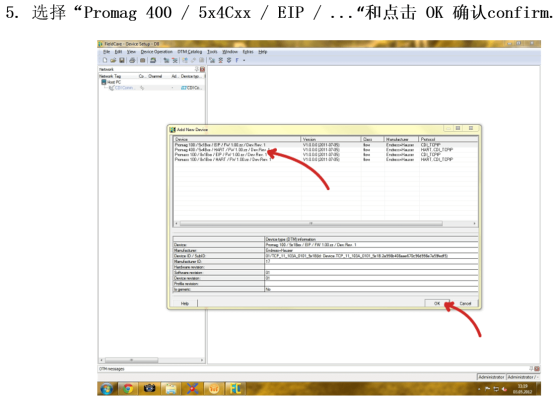Open the Tools menu

pyautogui.click(x=212, y=52)
